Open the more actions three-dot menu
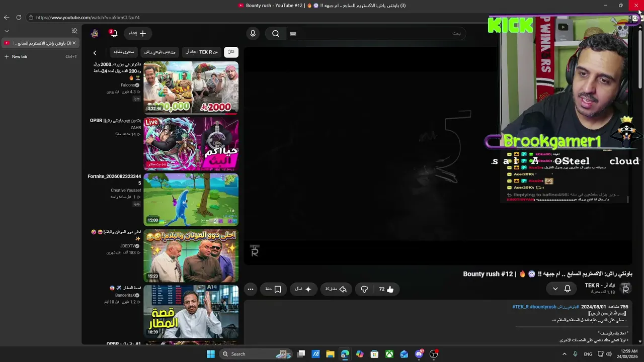 tap(251, 289)
